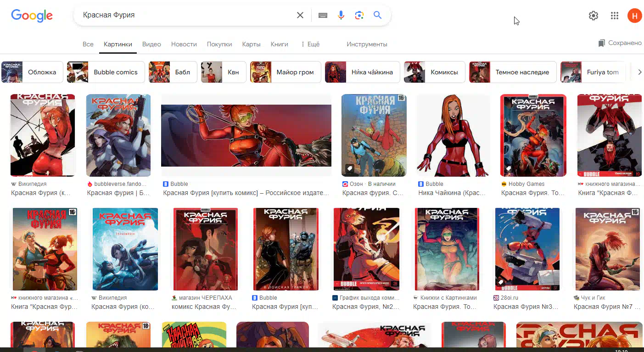644x352 pixels.
Task: Open the wide Bubble banner image
Action: click(x=246, y=135)
